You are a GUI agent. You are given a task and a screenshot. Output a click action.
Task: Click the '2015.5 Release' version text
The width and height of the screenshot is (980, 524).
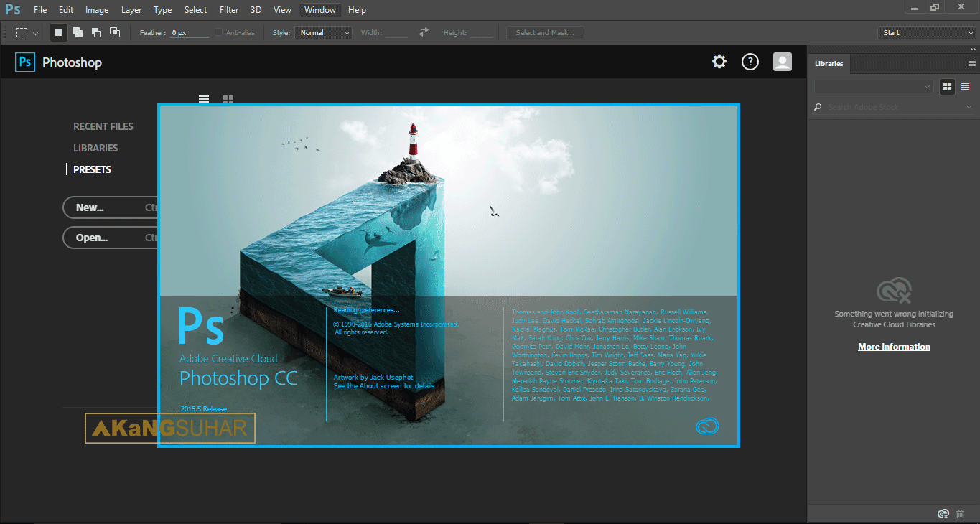[203, 409]
